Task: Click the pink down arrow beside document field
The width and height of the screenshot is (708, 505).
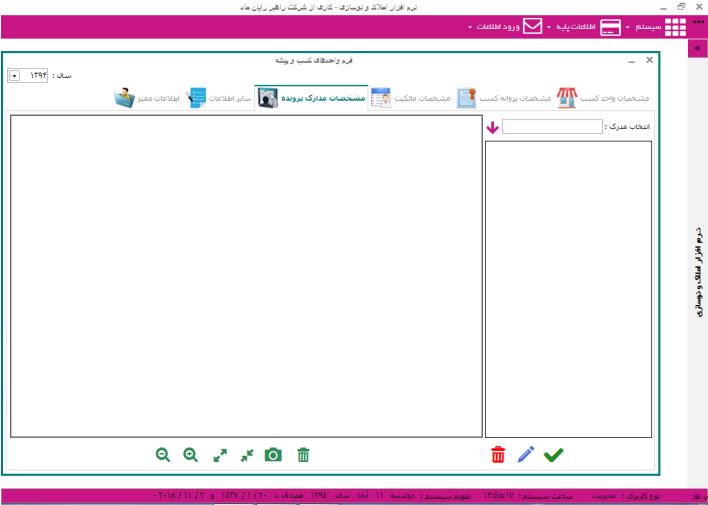Action: [x=492, y=128]
